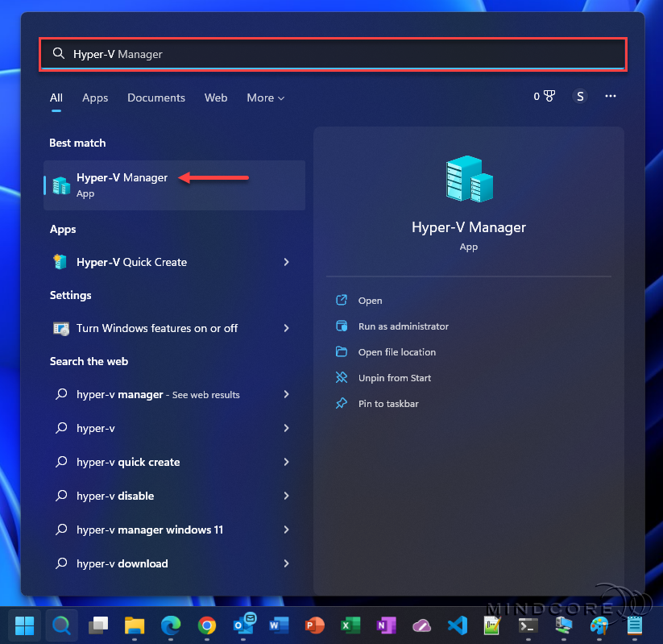Open the Documents search tab

tap(156, 98)
